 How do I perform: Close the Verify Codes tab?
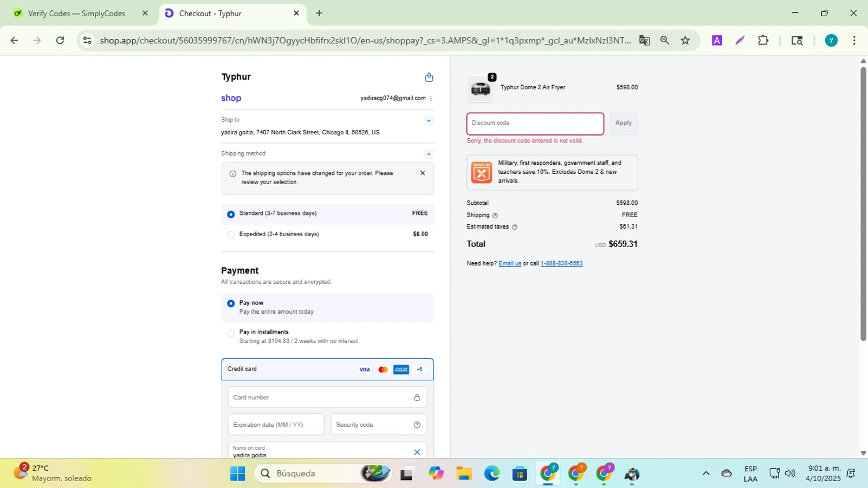(145, 13)
